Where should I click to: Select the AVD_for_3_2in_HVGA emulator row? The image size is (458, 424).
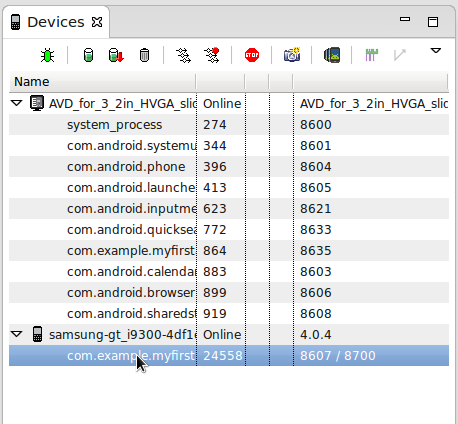(229, 104)
